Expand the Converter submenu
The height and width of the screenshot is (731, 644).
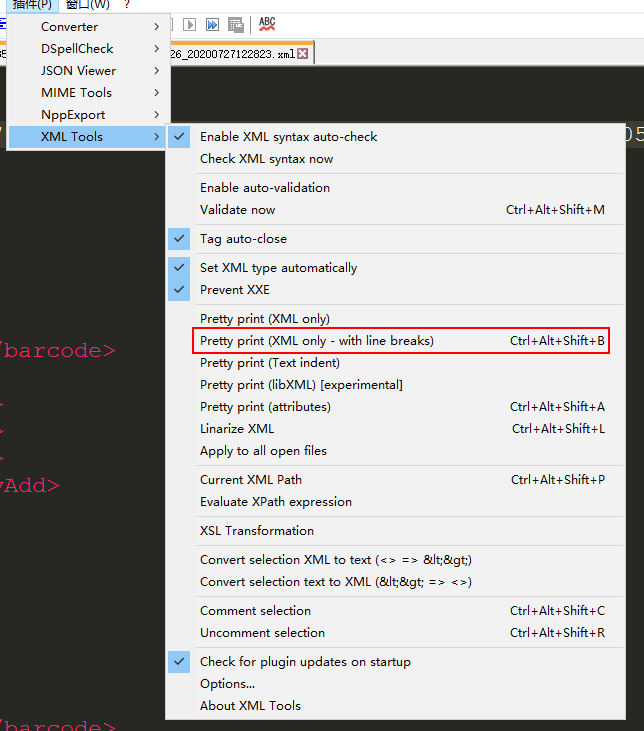coord(87,27)
